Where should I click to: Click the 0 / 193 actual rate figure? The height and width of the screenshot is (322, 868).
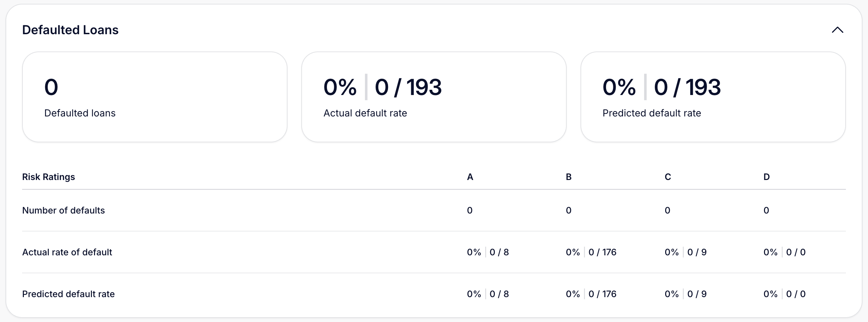click(x=408, y=87)
